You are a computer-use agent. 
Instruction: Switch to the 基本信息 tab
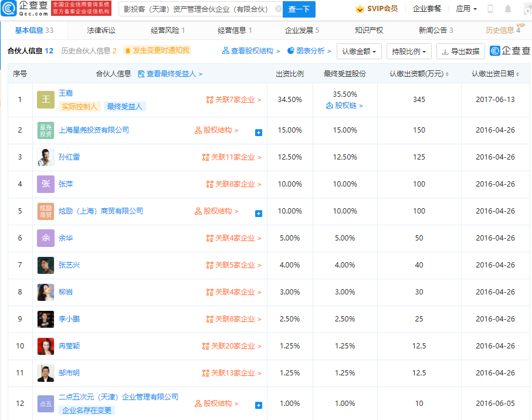[34, 30]
